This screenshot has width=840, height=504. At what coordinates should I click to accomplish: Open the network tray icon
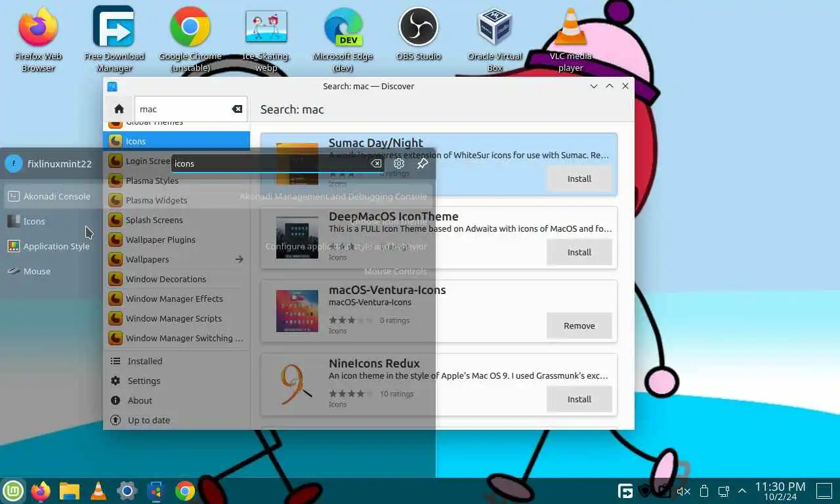[x=724, y=491]
